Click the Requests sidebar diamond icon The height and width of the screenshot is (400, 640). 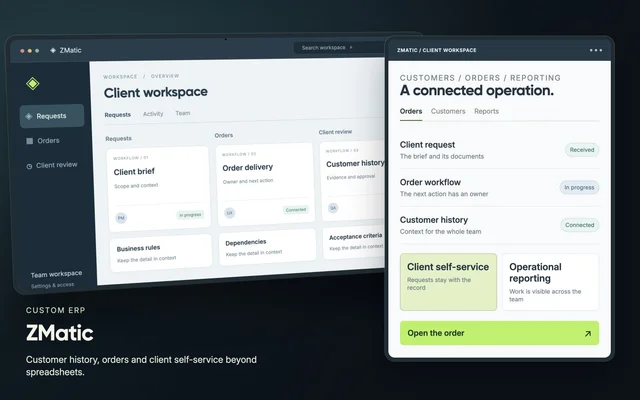29,116
